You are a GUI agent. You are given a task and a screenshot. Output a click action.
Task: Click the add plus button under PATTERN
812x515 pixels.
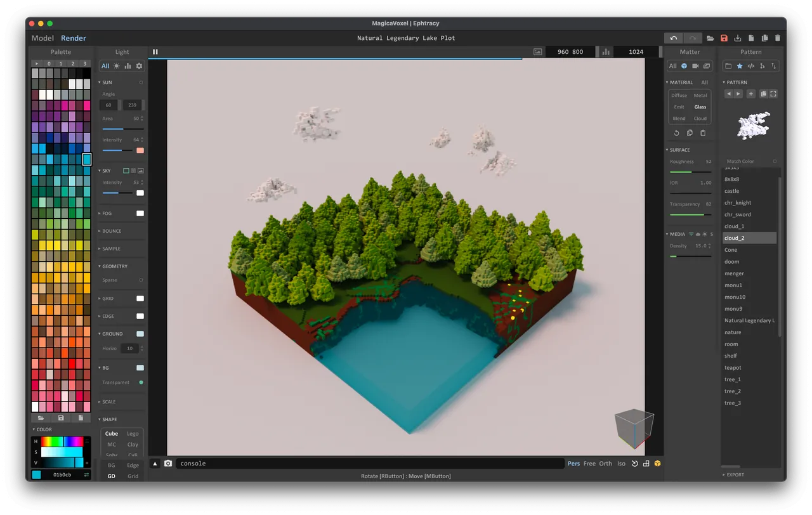coord(751,94)
